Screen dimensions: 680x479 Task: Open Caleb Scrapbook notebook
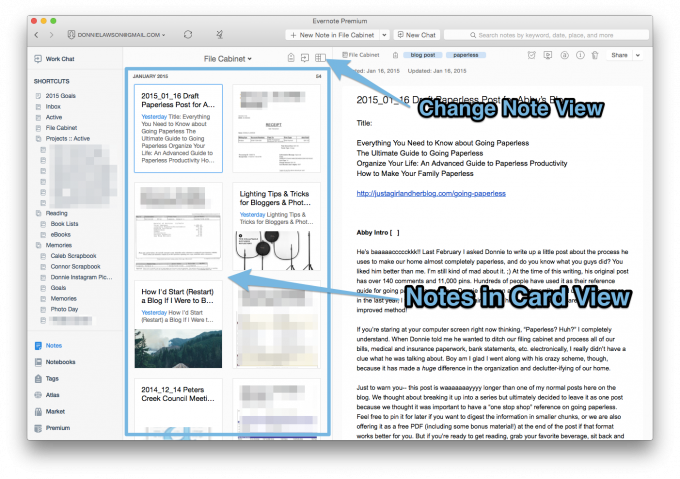(69, 256)
